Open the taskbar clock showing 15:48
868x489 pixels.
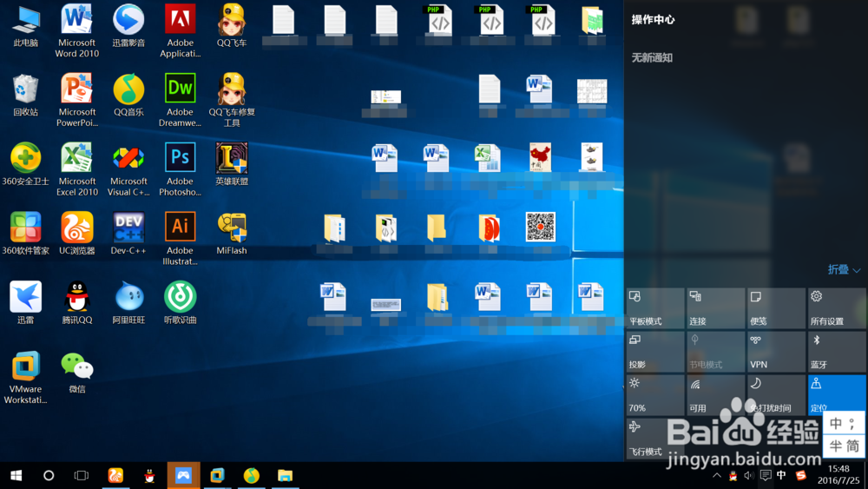click(x=838, y=474)
